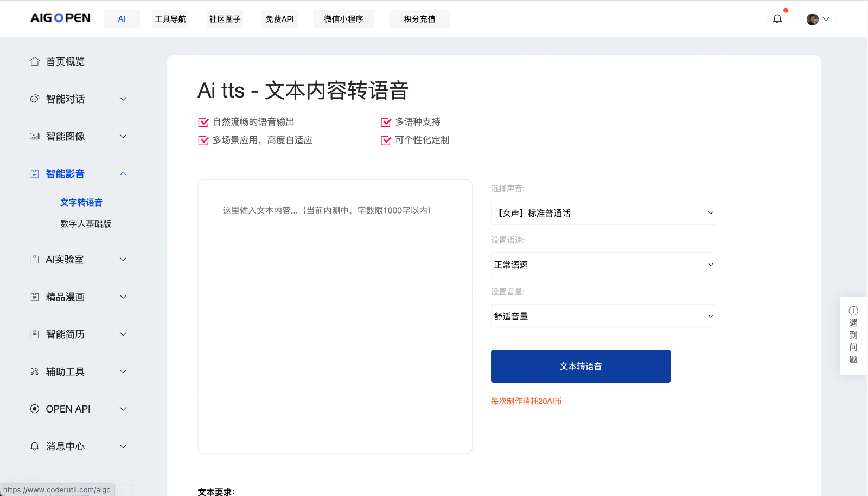Toggle the 多语种支持 checkbox
The image size is (868, 496).
click(x=386, y=121)
